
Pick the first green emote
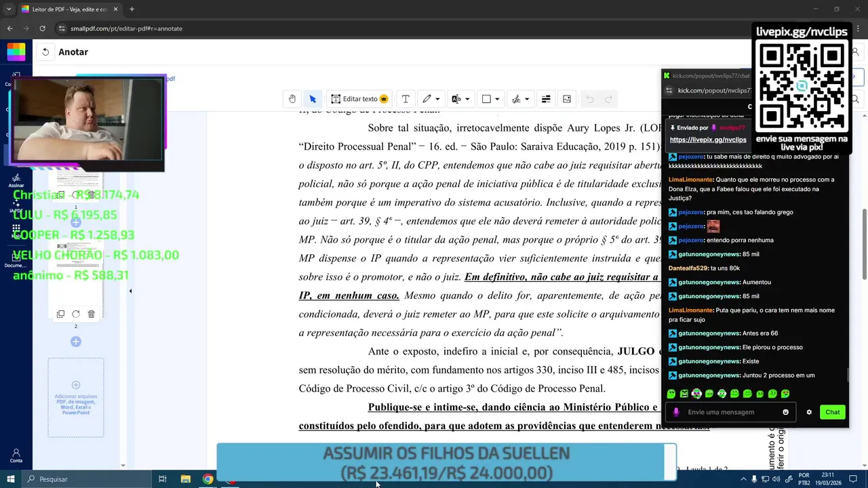pyautogui.click(x=671, y=394)
